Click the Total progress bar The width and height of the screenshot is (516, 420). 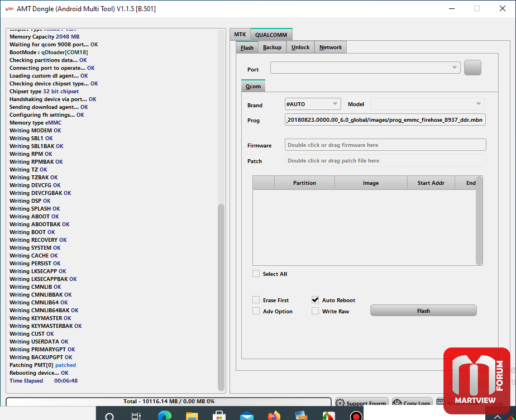pyautogui.click(x=169, y=402)
